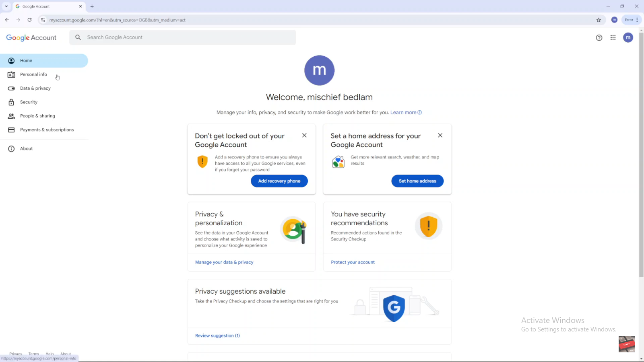
Task: Click the Privacy & personalization heading
Action: click(x=219, y=219)
